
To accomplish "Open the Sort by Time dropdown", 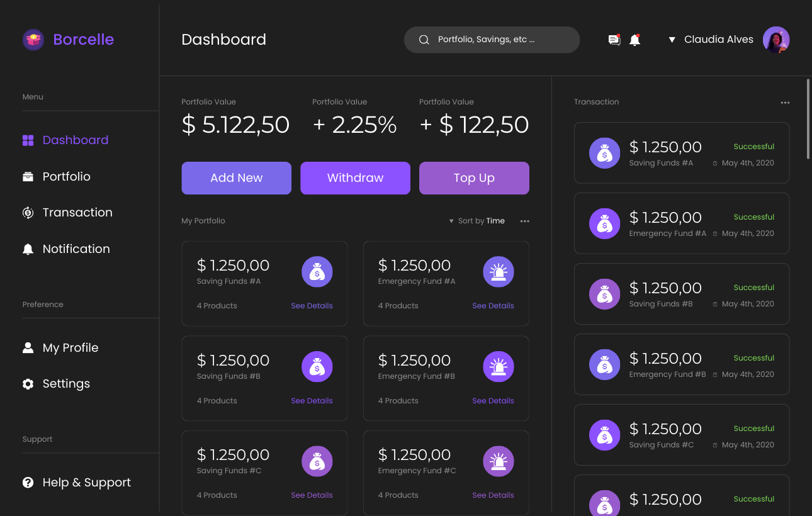I will coord(476,221).
